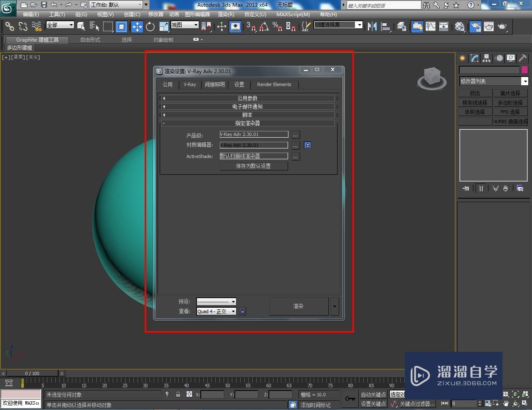Toggle 自动关键点 auto key
The width and height of the screenshot is (532, 410).
click(x=373, y=395)
